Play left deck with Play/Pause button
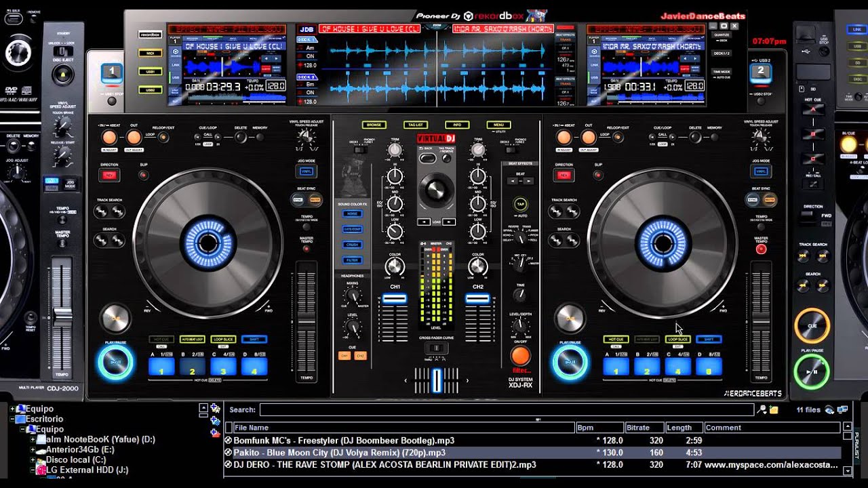Viewport: 868px width, 488px height. pyautogui.click(x=115, y=362)
